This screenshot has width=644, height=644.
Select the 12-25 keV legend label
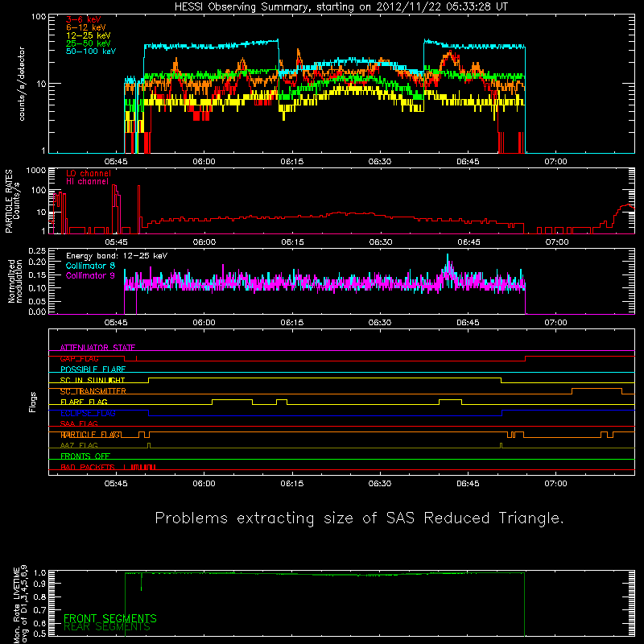(89, 35)
